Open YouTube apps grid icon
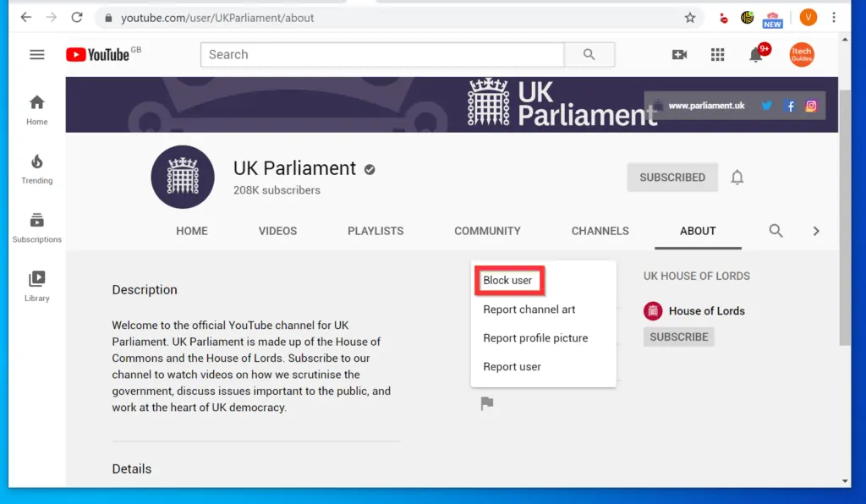 tap(717, 54)
